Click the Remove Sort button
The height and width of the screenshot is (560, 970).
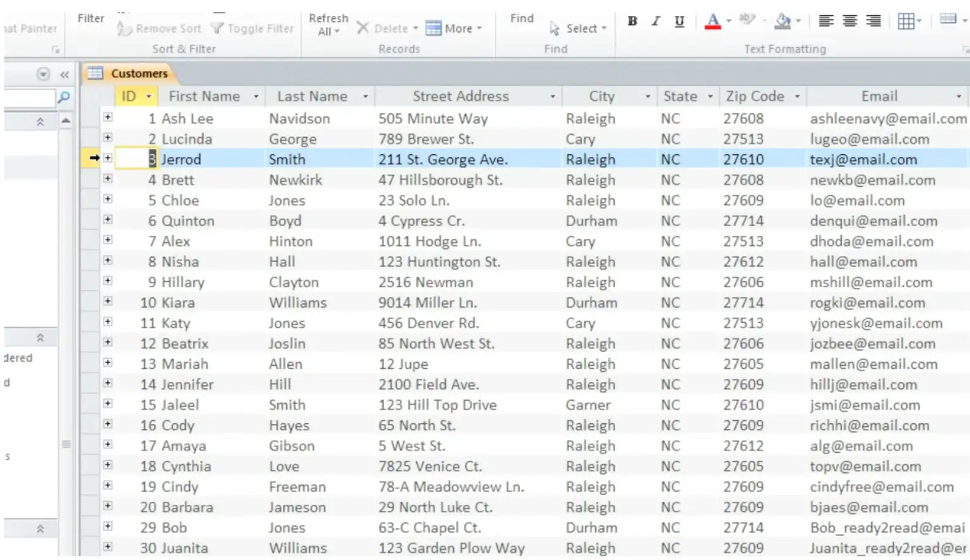pos(159,29)
